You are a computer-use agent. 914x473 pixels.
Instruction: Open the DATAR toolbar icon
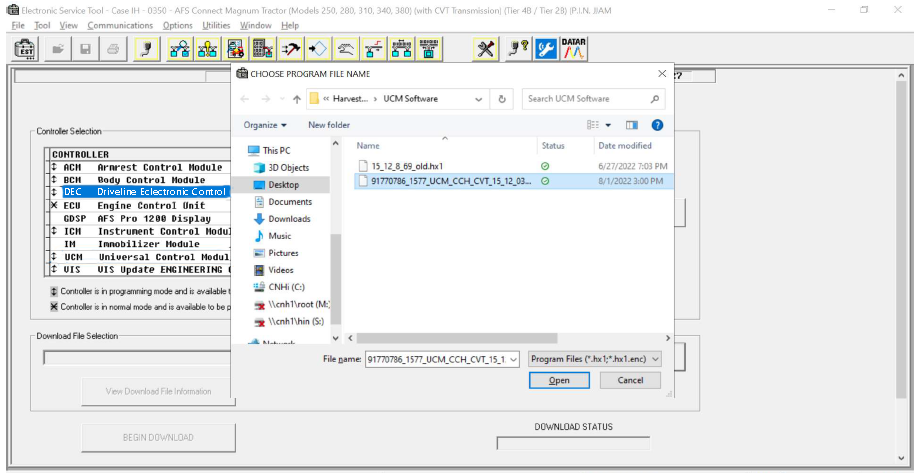pos(574,49)
